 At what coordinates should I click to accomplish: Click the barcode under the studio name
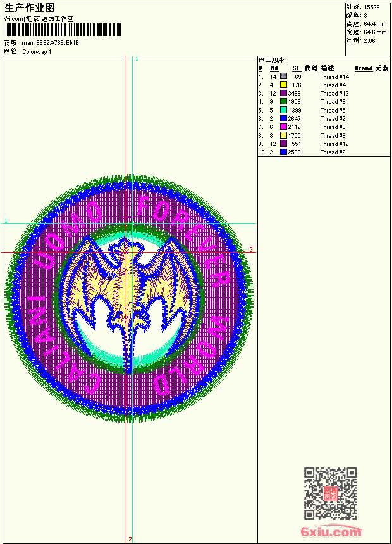[x=63, y=30]
